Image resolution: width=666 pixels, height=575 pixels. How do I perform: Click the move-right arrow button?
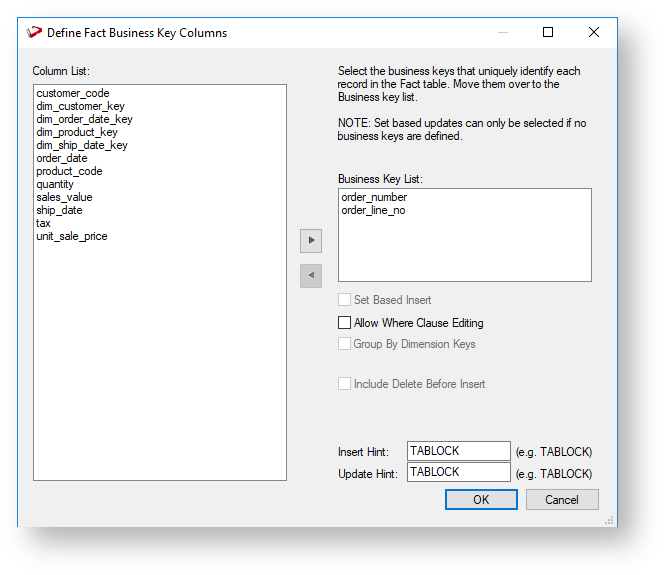pos(312,241)
